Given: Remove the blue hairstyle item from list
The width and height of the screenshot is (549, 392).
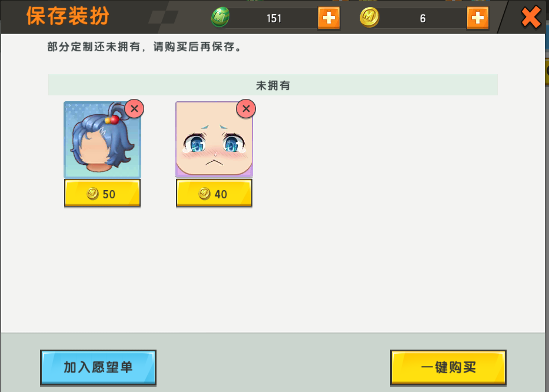Looking at the screenshot, I should pos(134,109).
